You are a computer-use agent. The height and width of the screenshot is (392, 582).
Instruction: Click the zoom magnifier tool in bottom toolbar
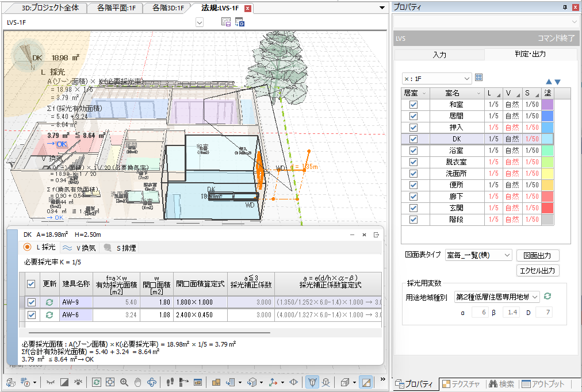click(x=124, y=382)
